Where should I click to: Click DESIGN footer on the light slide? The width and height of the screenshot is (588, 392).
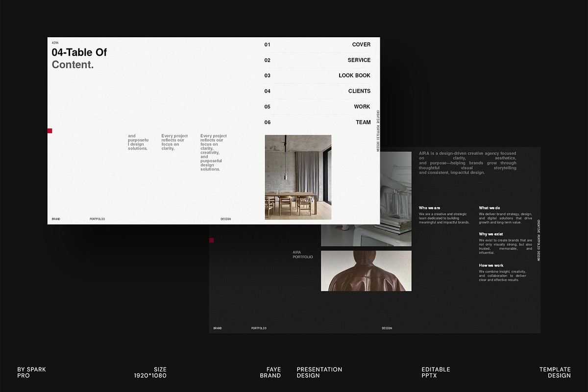pyautogui.click(x=225, y=219)
